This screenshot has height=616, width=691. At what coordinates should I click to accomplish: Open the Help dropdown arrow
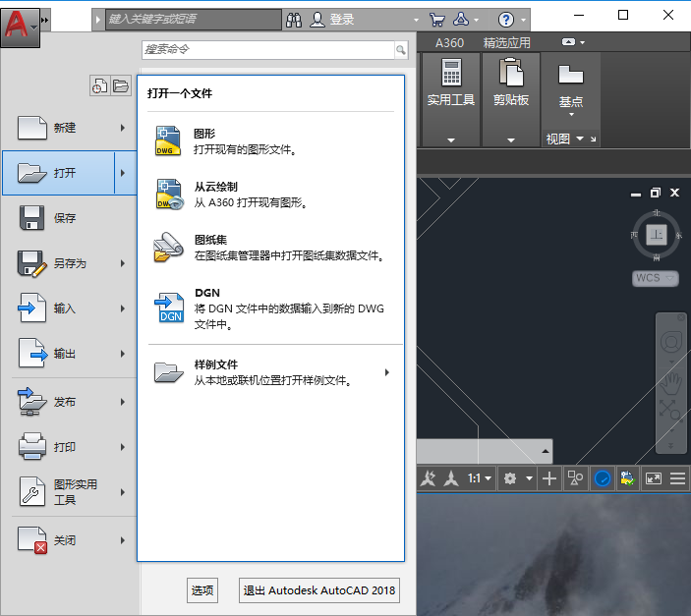pyautogui.click(x=523, y=20)
